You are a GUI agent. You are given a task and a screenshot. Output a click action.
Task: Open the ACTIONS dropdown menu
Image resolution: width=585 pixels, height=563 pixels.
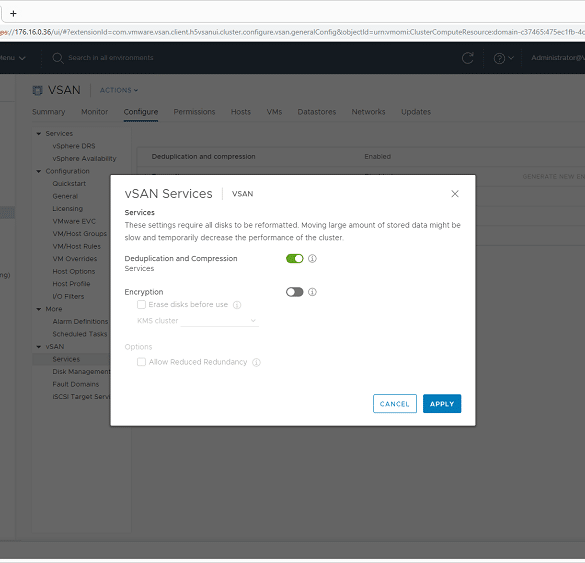point(119,90)
